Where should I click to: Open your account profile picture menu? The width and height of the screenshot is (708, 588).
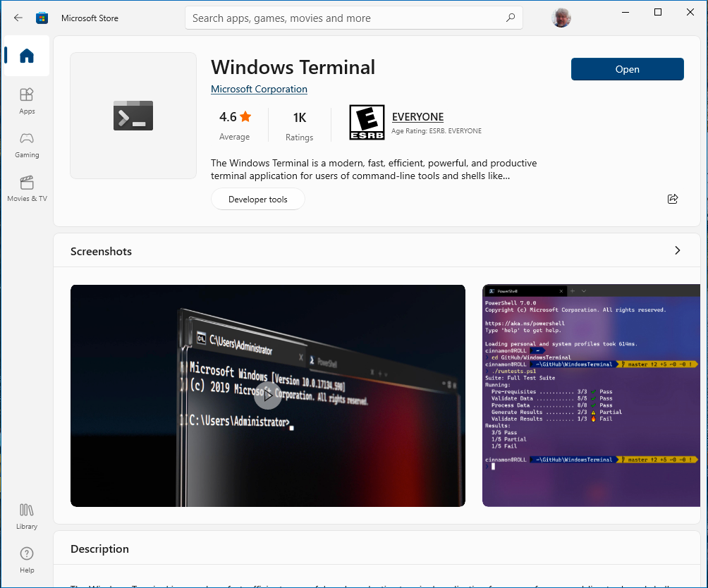point(561,18)
